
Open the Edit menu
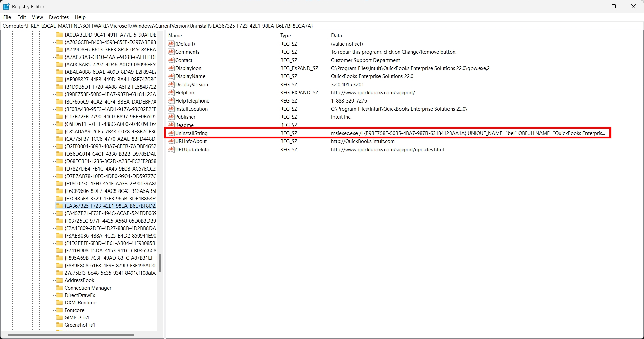[x=21, y=17]
